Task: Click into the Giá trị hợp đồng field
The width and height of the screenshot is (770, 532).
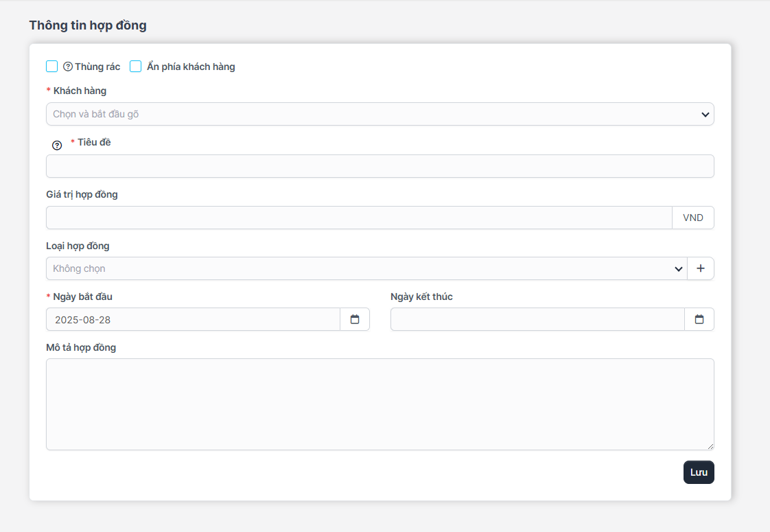Action: (358, 218)
